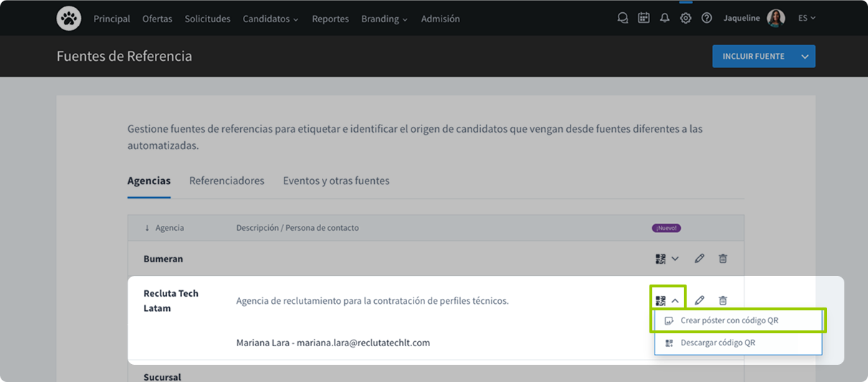
Task: Open the chat messages icon
Action: click(x=623, y=18)
